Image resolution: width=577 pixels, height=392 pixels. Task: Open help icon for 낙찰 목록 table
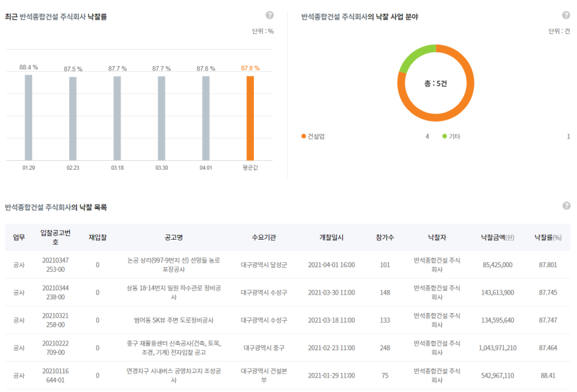click(x=567, y=206)
